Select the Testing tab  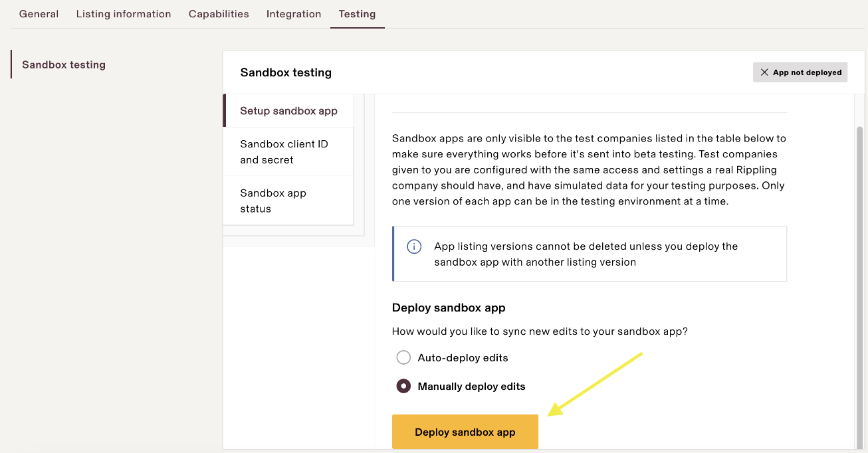(357, 14)
